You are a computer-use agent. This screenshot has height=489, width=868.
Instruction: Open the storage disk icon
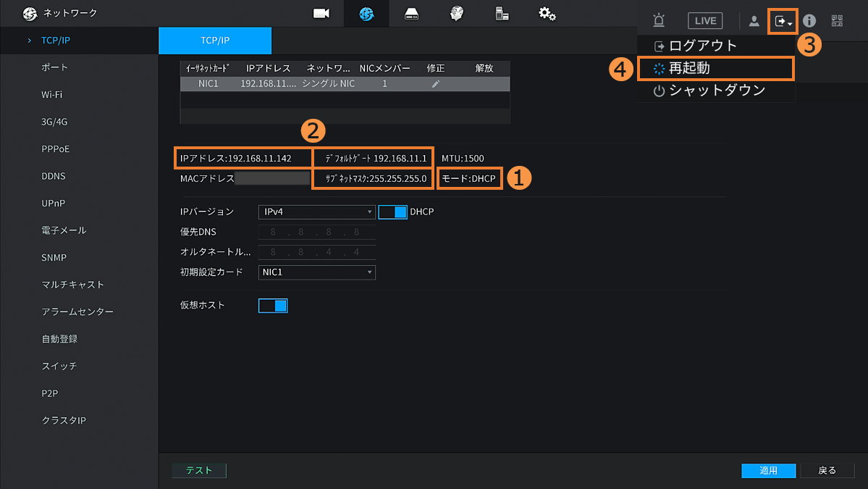pyautogui.click(x=411, y=14)
